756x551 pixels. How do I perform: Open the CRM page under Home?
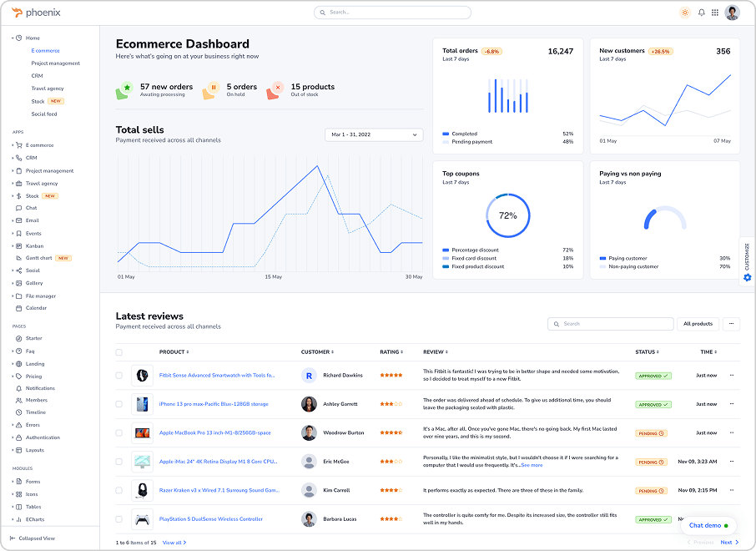(37, 76)
